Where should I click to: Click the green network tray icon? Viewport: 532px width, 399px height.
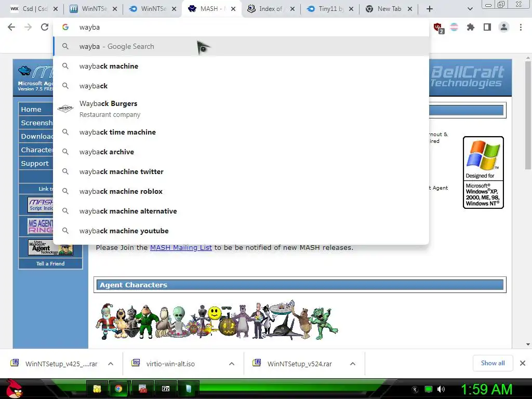pyautogui.click(x=429, y=389)
